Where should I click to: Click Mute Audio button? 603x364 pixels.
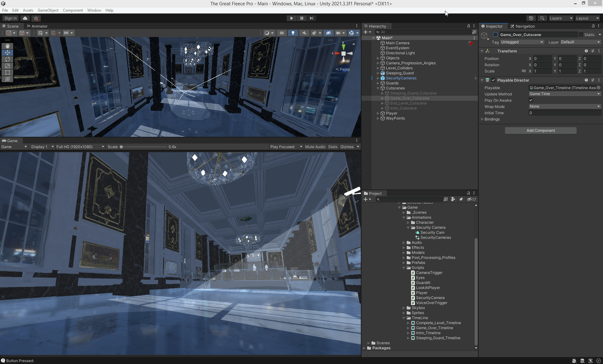[x=315, y=147]
